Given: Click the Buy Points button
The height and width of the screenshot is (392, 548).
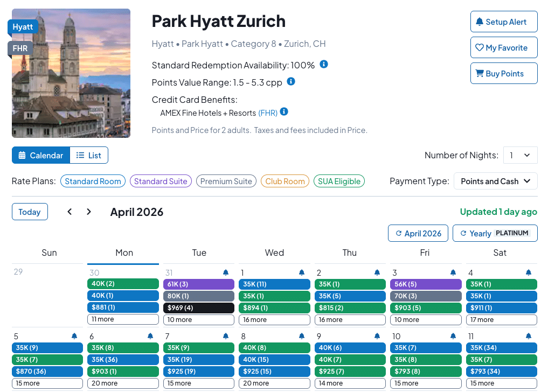Looking at the screenshot, I should coord(504,74).
